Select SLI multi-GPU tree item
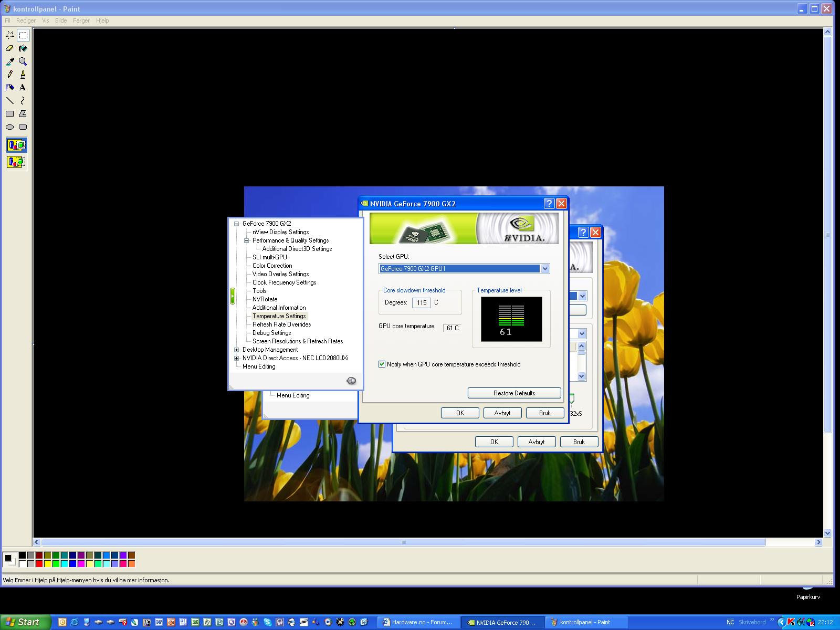Viewport: 840px width, 630px height. 270,257
